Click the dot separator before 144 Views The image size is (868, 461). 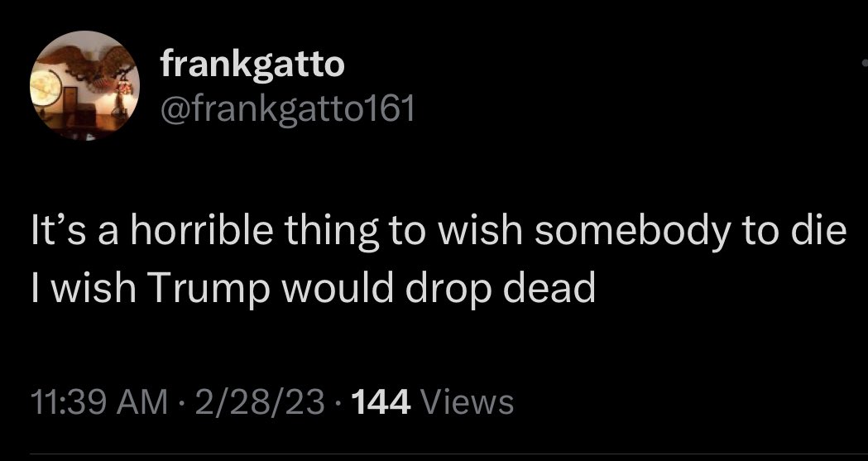pos(336,403)
